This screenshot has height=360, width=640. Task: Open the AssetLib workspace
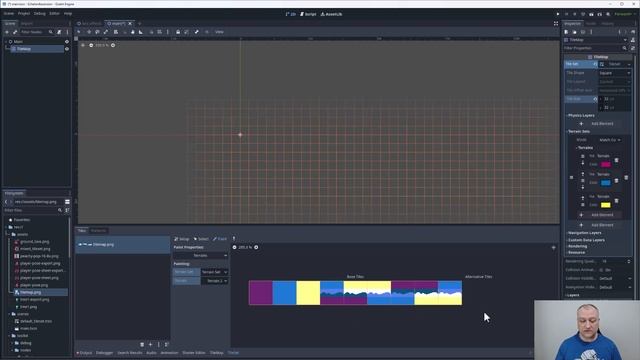331,14
